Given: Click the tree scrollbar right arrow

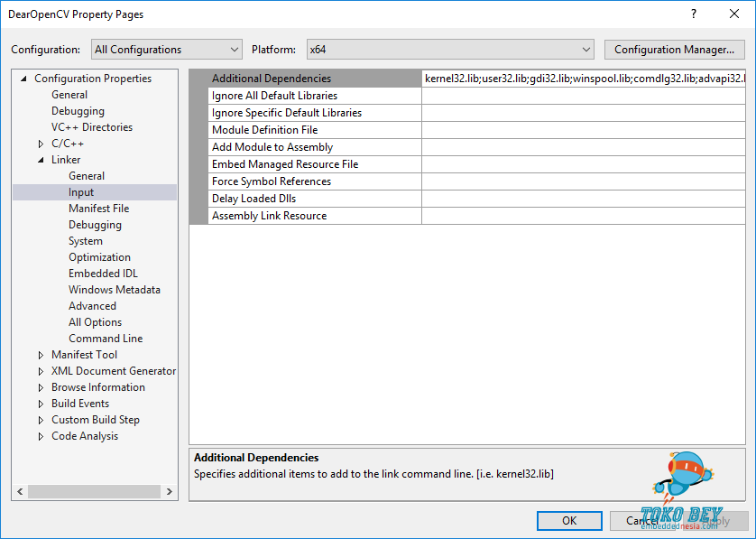Looking at the screenshot, I should tap(170, 492).
